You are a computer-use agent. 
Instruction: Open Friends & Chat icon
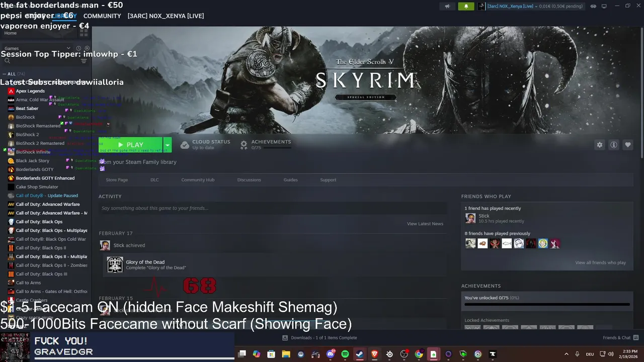pyautogui.click(x=635, y=337)
